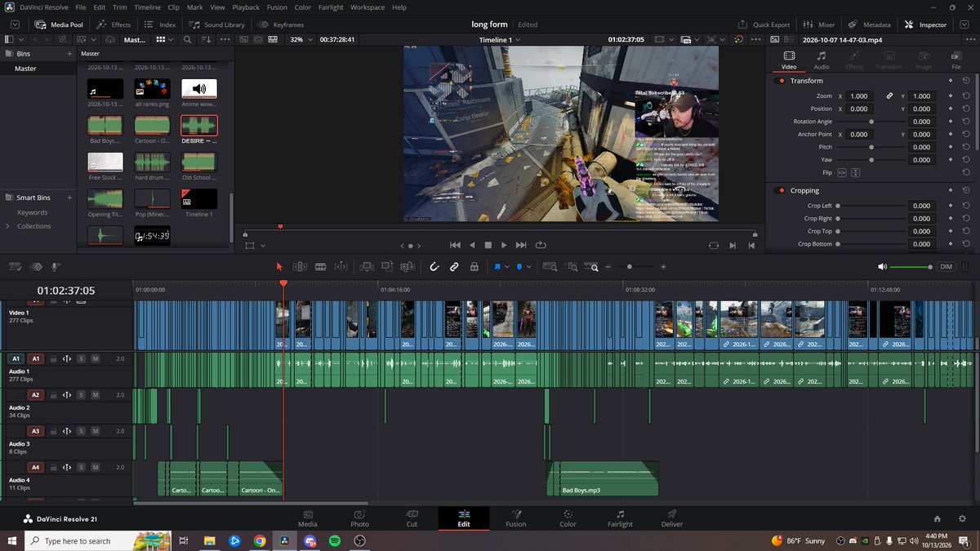This screenshot has height=551, width=980.
Task: Click the Insert Clip tool icon
Action: pos(367,266)
